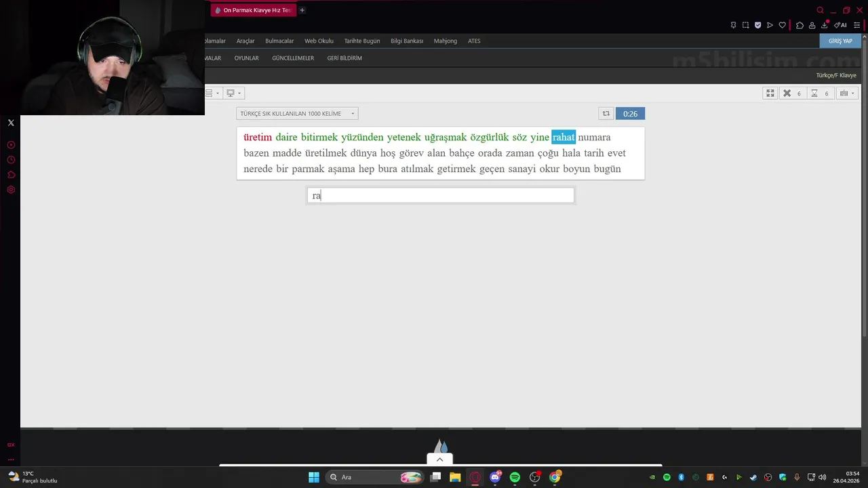The height and width of the screenshot is (488, 868).
Task: Open a new browser tab with plus
Action: point(302,10)
